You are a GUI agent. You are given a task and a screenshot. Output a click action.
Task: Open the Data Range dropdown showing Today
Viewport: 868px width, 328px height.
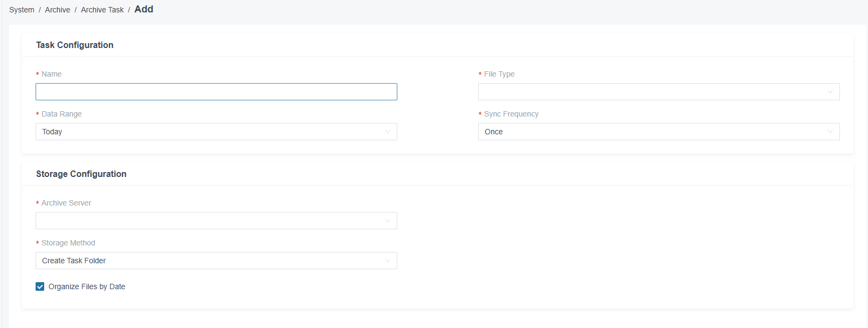(216, 132)
